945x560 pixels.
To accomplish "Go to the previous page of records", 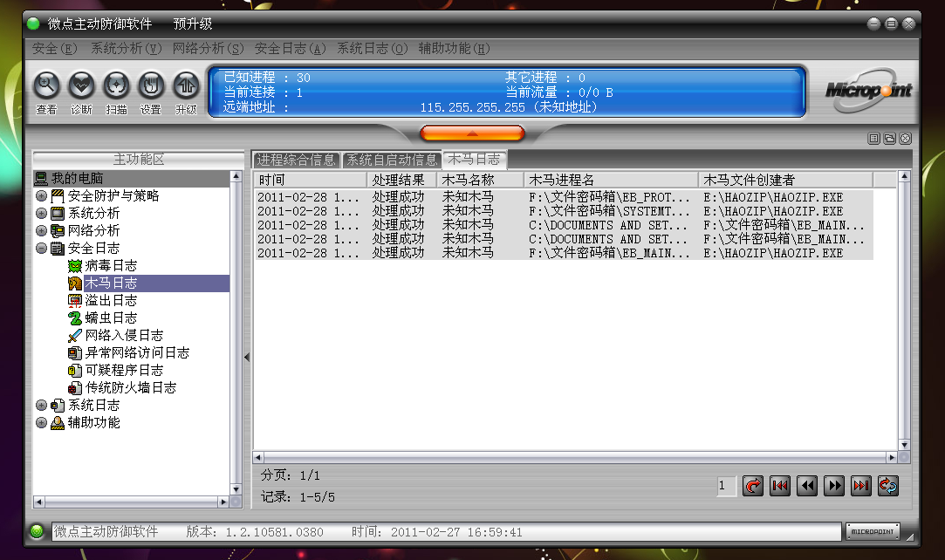I will [807, 486].
